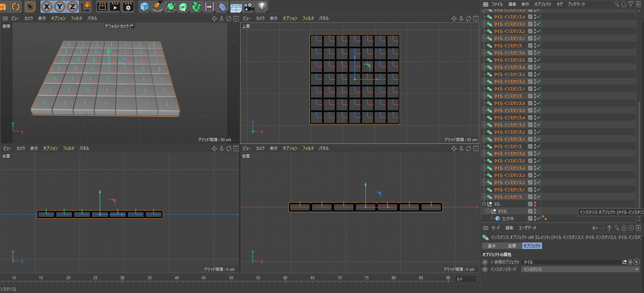The width and height of the screenshot is (644, 293).
Task: Select the 立方体 object in the tree
Action: [x=508, y=219]
